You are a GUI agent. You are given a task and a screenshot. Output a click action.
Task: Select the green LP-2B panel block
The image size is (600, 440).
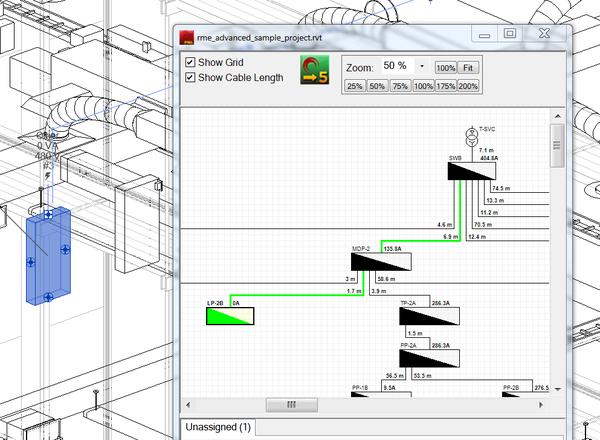point(230,316)
